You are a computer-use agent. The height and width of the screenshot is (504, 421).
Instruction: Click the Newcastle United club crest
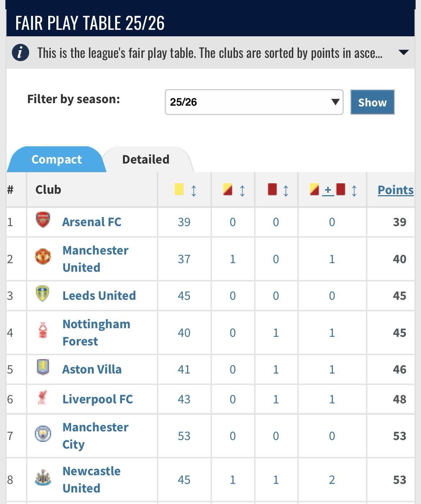[x=43, y=478]
